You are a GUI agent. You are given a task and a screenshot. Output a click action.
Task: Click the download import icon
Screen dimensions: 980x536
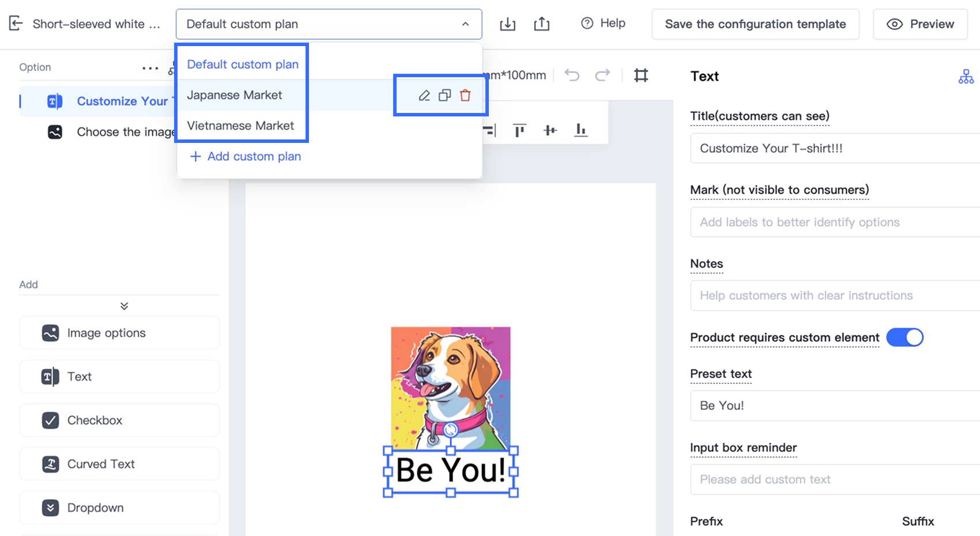pyautogui.click(x=507, y=24)
